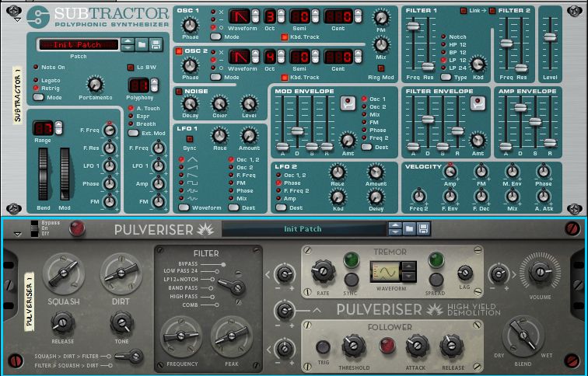Click the Osc 2 Semi spin arrows

[315, 57]
